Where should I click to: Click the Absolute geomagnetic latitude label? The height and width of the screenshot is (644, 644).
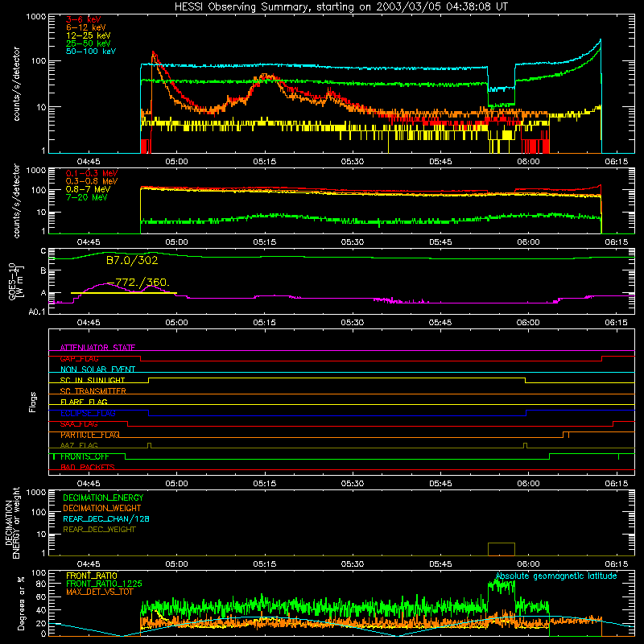[x=556, y=576]
